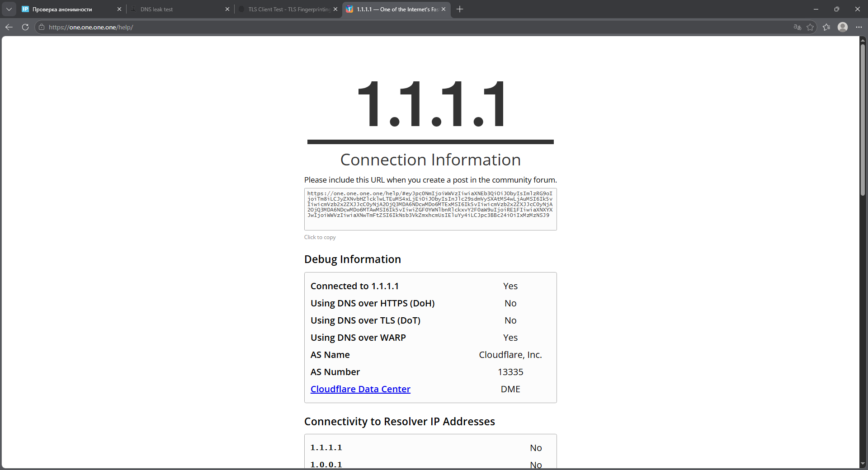Open the Cloudflare Data Center link
The image size is (868, 470).
point(360,389)
